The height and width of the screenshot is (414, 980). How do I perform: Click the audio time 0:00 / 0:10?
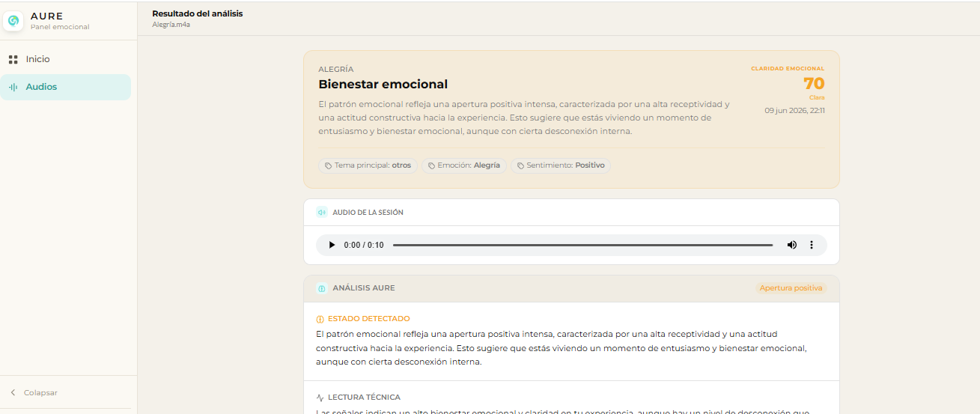pyautogui.click(x=364, y=245)
